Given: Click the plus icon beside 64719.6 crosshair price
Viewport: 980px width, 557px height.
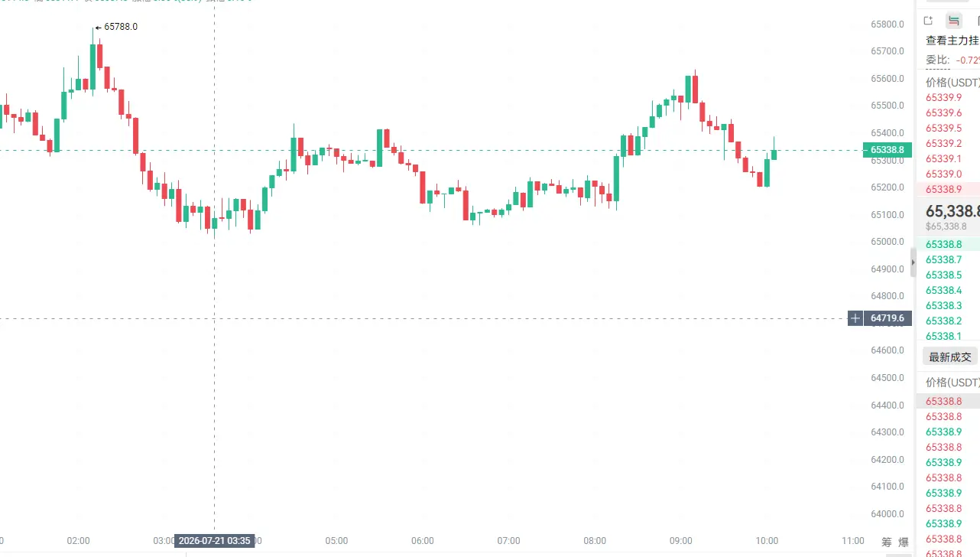Looking at the screenshot, I should click(855, 318).
